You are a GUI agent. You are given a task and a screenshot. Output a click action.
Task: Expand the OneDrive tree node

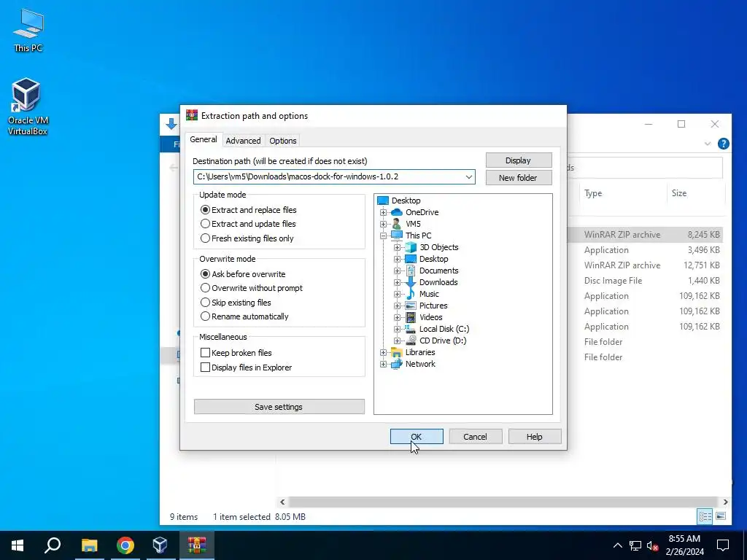tap(383, 212)
